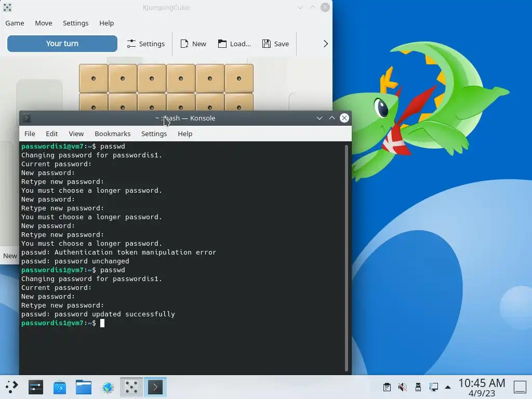Open Settings from KJumpingCube toolbar
This screenshot has height=399, width=532.
point(145,44)
